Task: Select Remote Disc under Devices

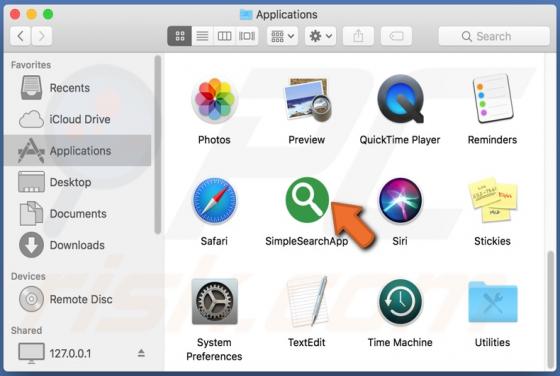Action: point(78,299)
